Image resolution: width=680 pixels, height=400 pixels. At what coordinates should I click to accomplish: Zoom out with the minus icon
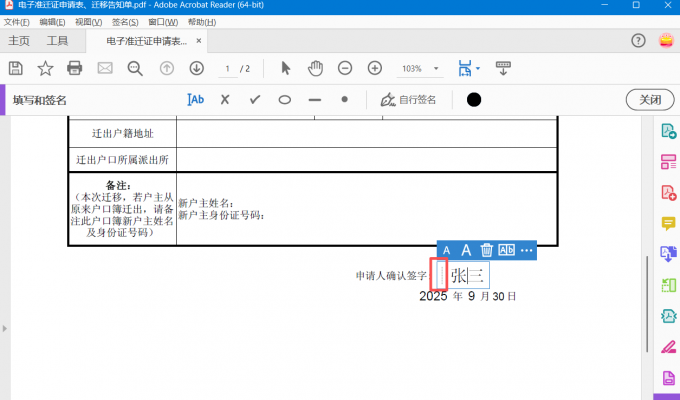point(345,68)
